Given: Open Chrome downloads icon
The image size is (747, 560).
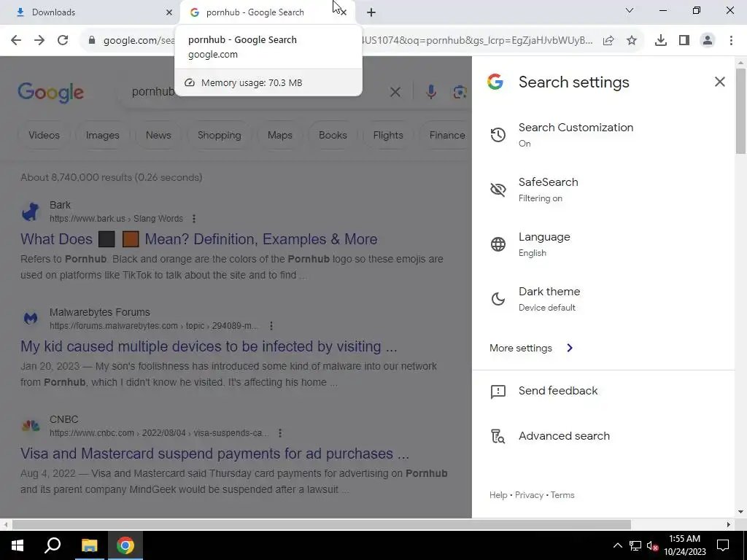Looking at the screenshot, I should pos(661,41).
